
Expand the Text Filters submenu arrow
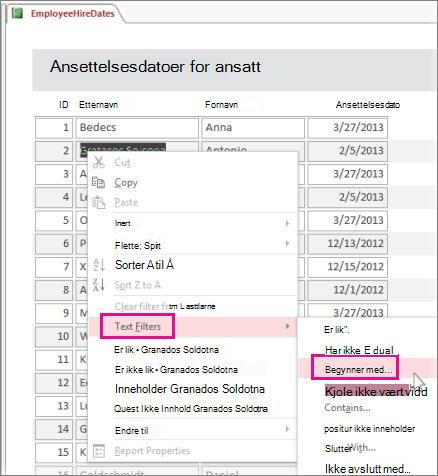tap(287, 326)
